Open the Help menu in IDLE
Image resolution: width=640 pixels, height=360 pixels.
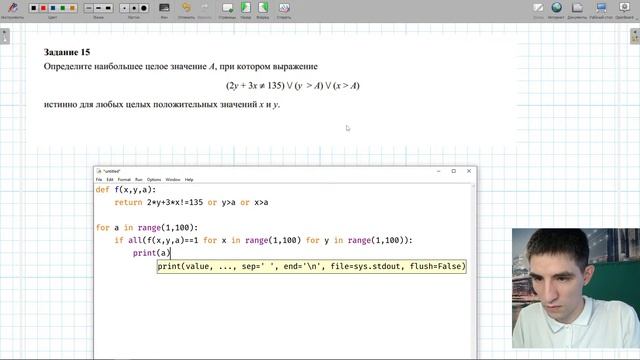coord(189,180)
